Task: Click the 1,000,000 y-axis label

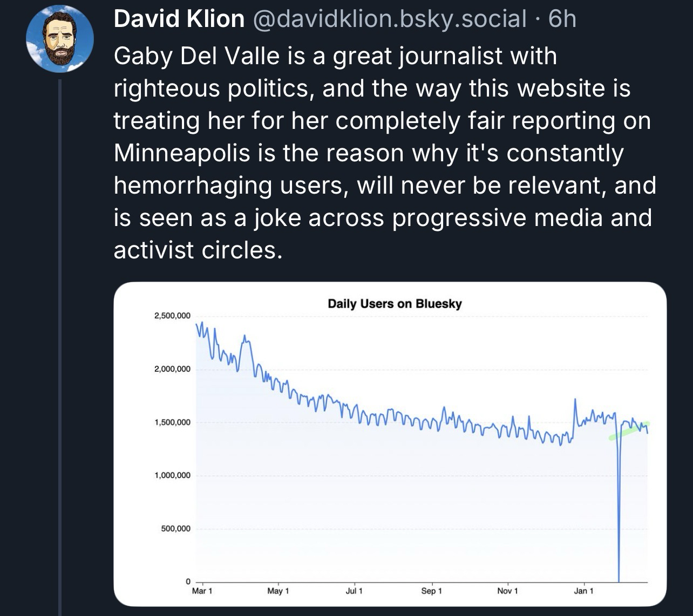Action: (x=172, y=476)
